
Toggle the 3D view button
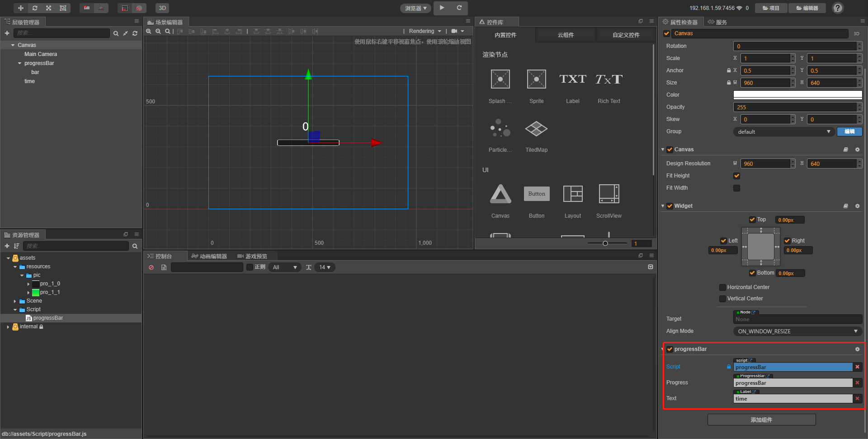click(162, 8)
